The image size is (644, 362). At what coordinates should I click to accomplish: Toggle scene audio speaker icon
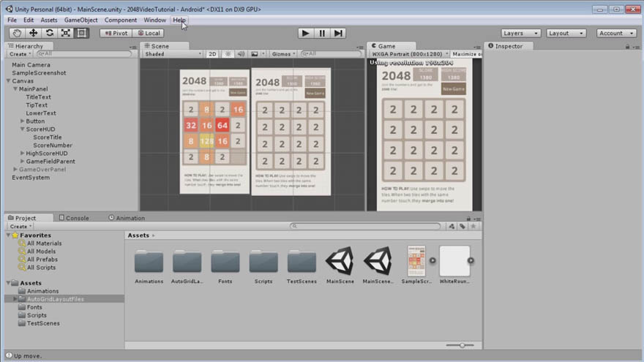tap(241, 54)
